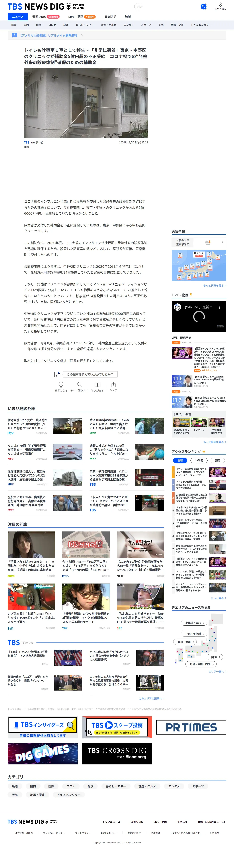This screenshot has height=868, width=234.
Task: Click the 学びがある open book icon
Action: point(97,384)
